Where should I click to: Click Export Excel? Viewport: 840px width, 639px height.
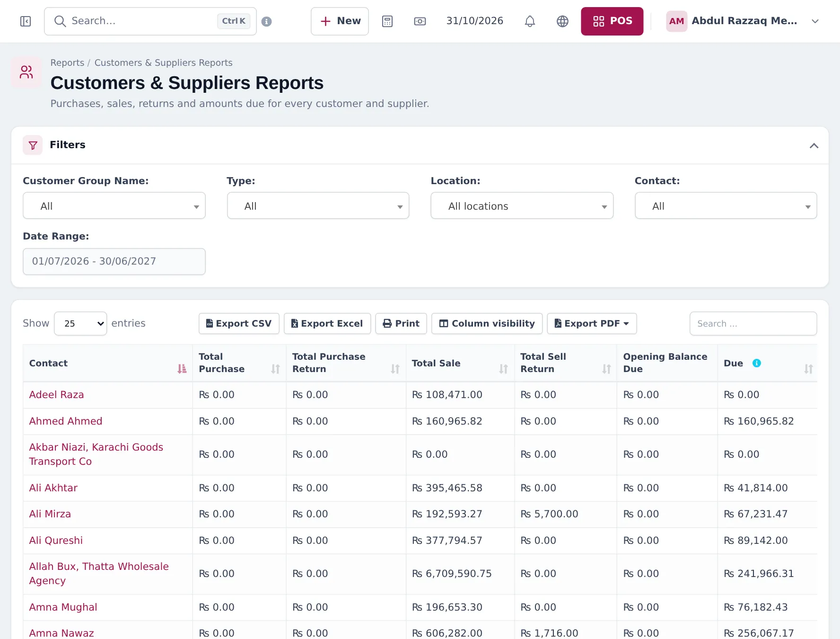[x=327, y=323]
